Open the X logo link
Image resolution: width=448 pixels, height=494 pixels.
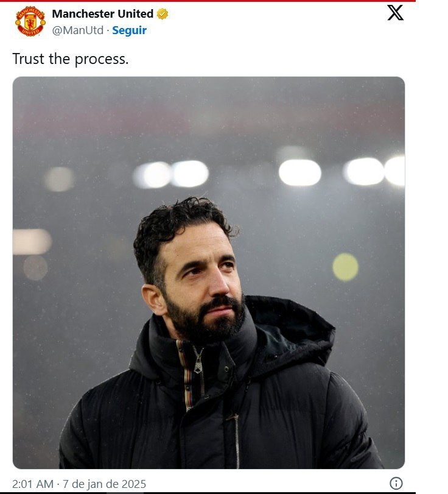pyautogui.click(x=395, y=13)
